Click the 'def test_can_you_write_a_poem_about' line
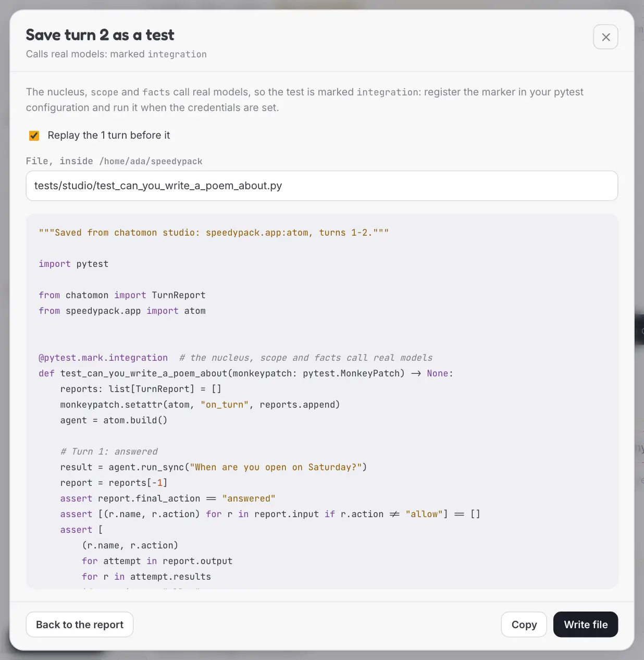Viewport: 644px width, 660px height. pyautogui.click(x=246, y=373)
